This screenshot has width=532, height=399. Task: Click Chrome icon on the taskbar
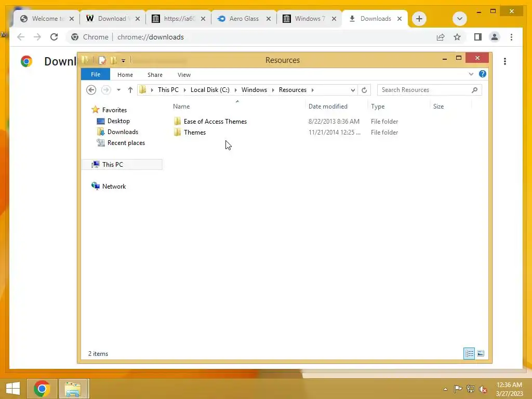point(42,389)
